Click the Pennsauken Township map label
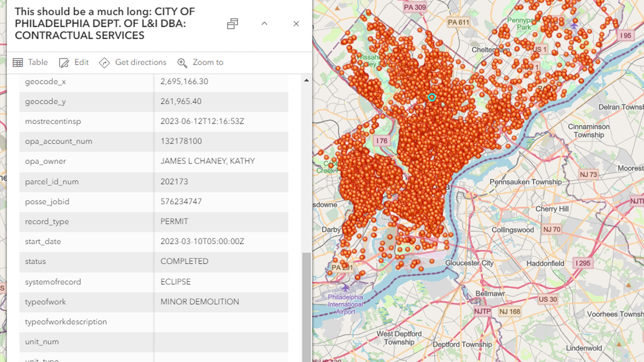 pyautogui.click(x=526, y=182)
